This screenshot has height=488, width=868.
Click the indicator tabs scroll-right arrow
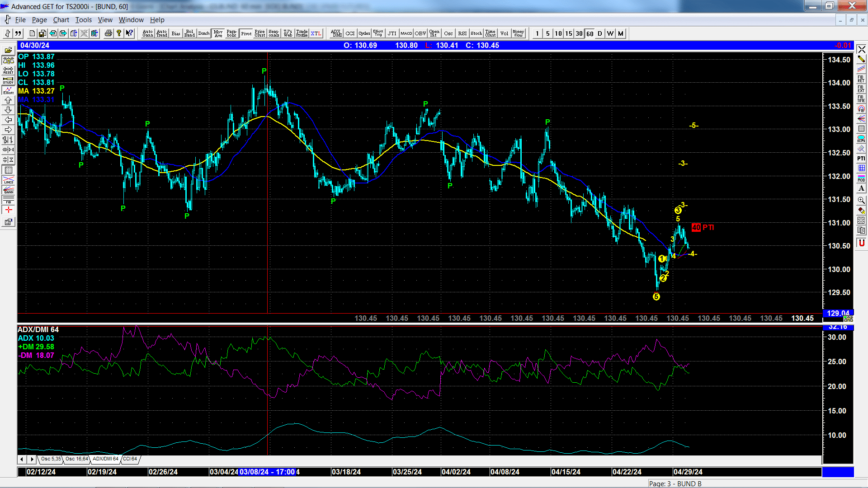pyautogui.click(x=32, y=459)
